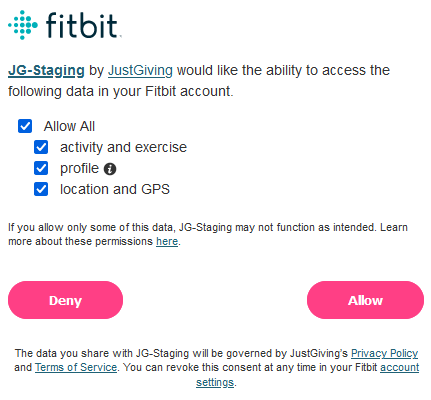Click the 'Allow All' label text
This screenshot has height=400, width=431.
69,126
